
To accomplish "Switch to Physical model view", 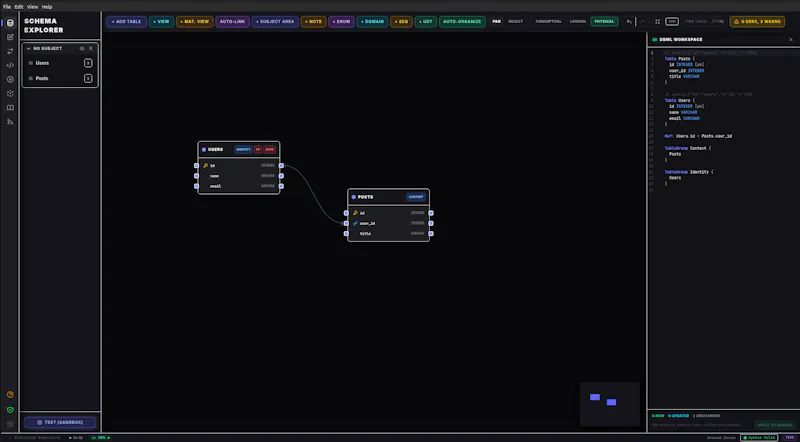I will pyautogui.click(x=604, y=21).
